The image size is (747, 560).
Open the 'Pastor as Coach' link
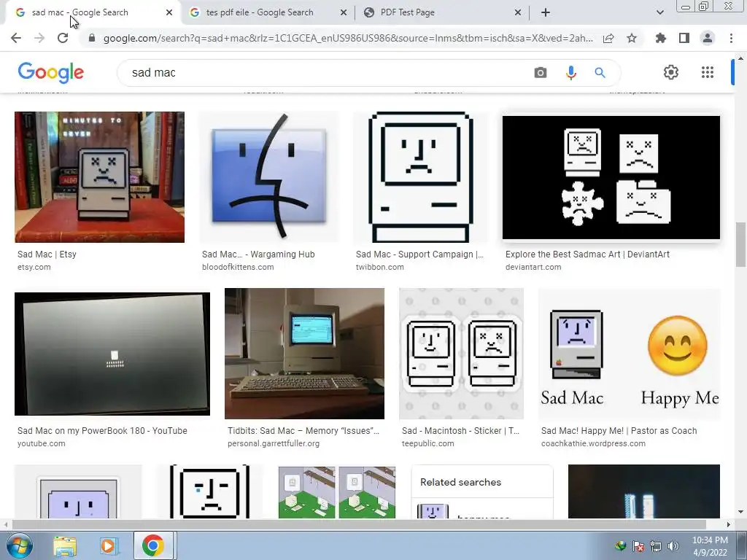pyautogui.click(x=619, y=430)
